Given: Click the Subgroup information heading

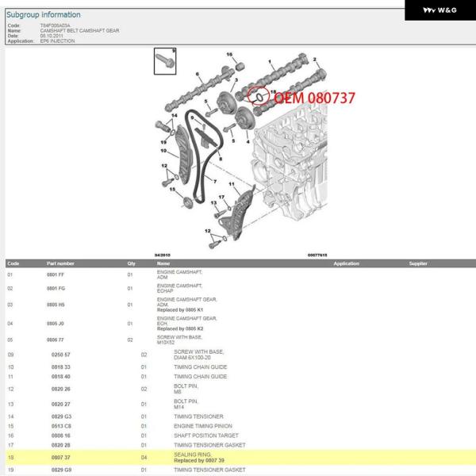Looking at the screenshot, I should pyautogui.click(x=43, y=14).
